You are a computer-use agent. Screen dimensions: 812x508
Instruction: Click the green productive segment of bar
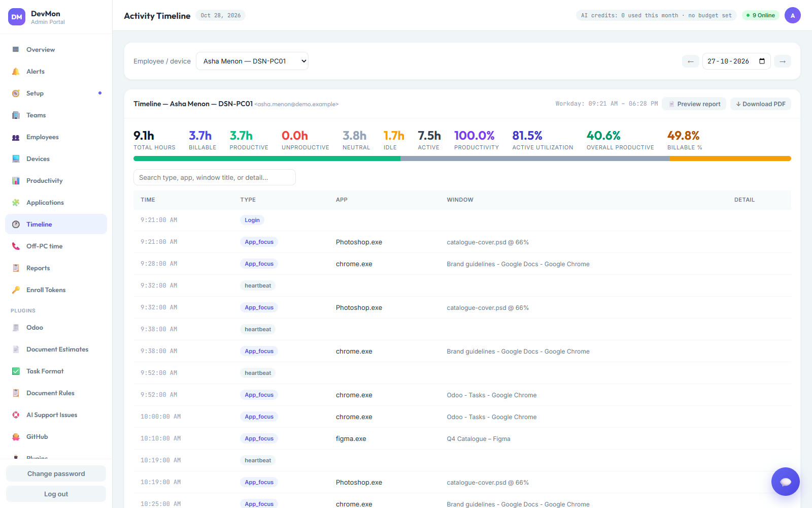[267, 158]
